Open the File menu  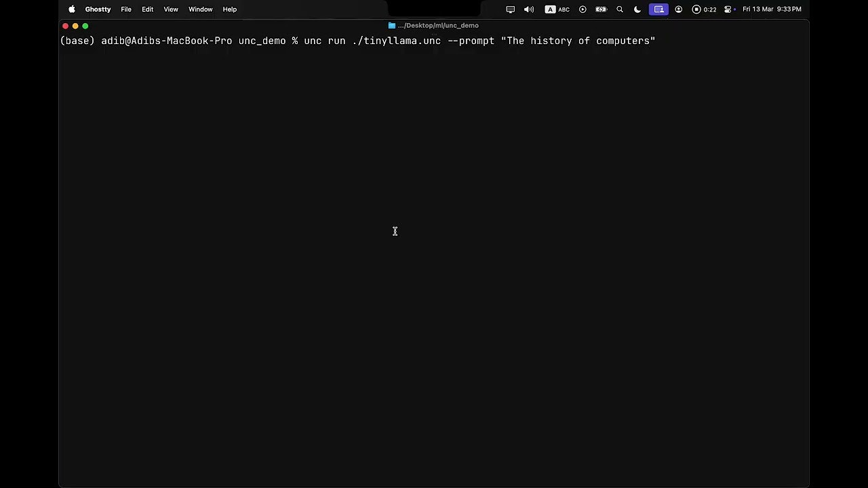126,9
